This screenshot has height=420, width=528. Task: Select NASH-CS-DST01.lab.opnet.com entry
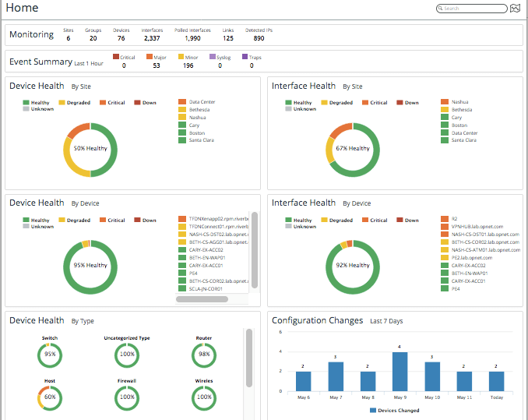tap(480, 235)
